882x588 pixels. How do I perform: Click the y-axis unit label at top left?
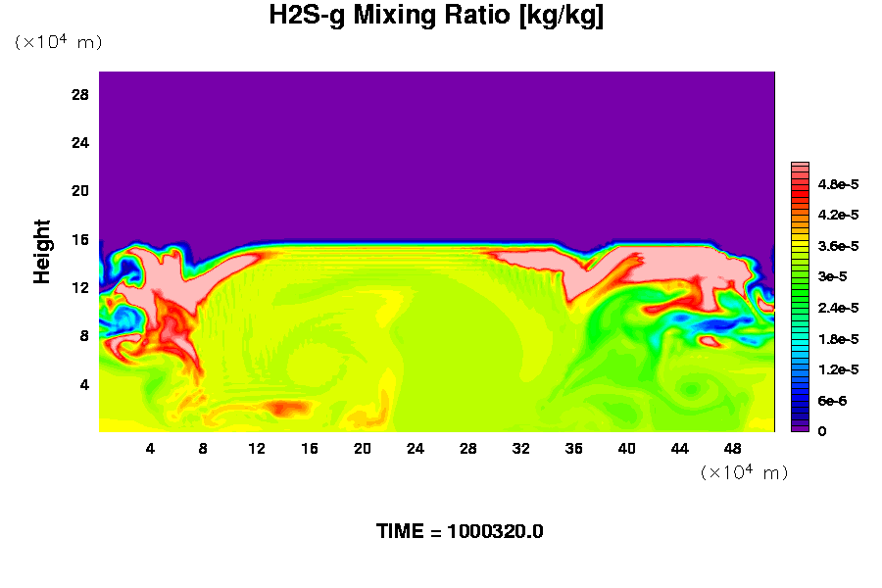pos(59,41)
